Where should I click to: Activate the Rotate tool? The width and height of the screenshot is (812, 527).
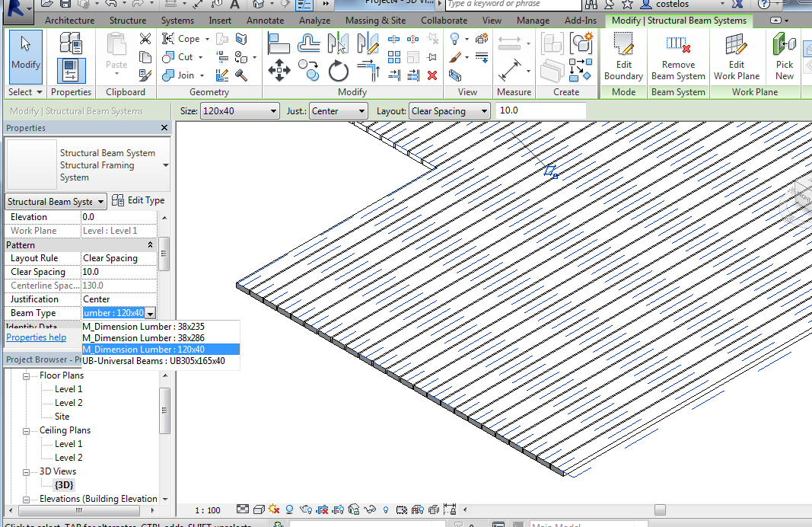[338, 72]
